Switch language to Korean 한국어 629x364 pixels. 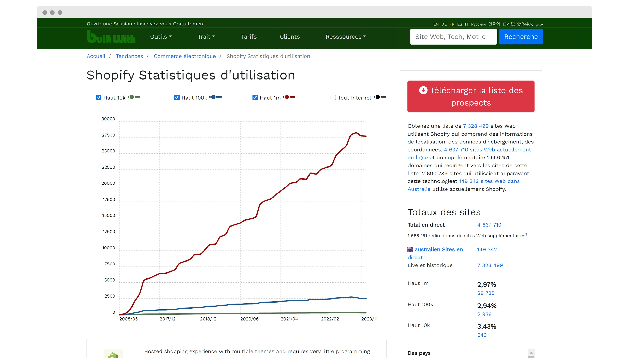494,24
